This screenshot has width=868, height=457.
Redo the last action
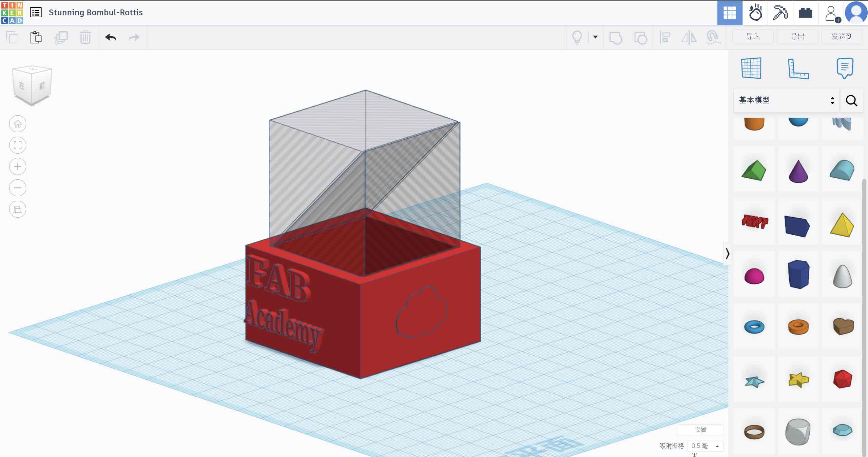134,37
